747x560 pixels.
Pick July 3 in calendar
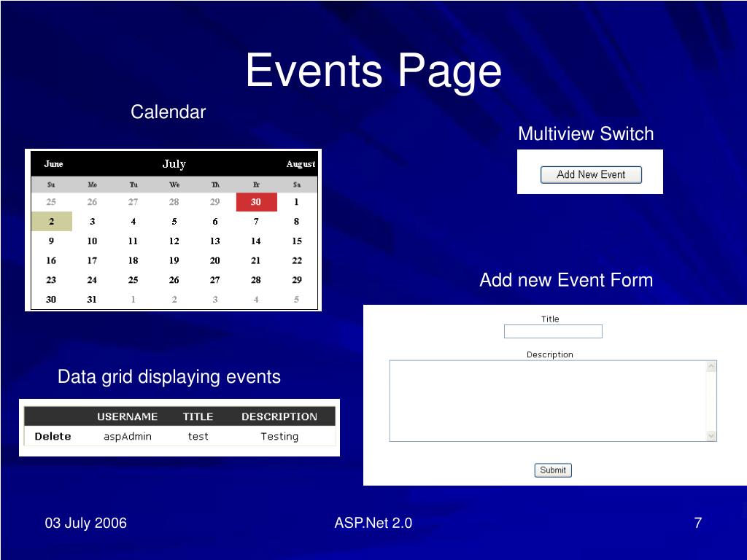(93, 222)
